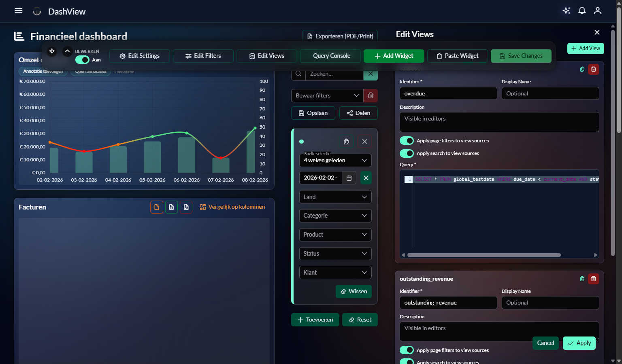622x364 pixels.
Task: Toggle the BEWERKEN edit mode switch
Action: pos(83,60)
